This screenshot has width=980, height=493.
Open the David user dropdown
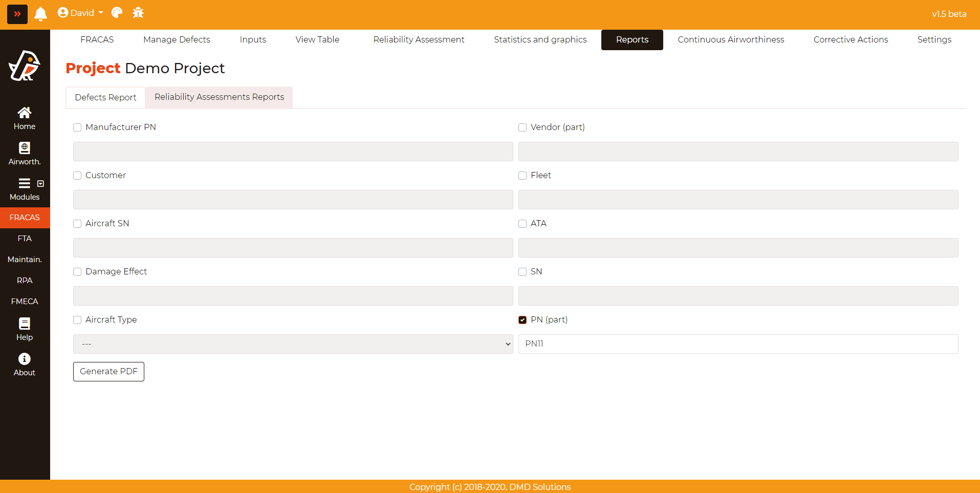pos(81,13)
